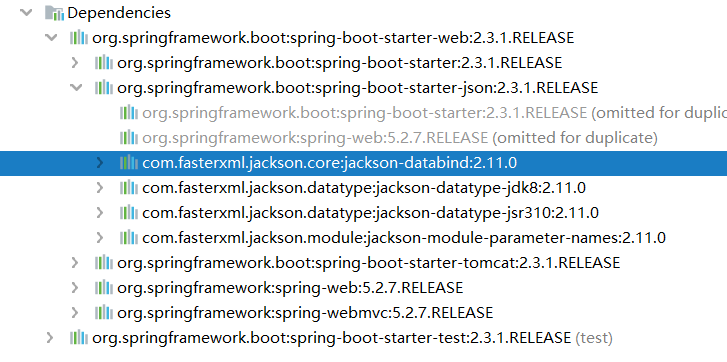Collapse the Dependencies root node

tap(26, 13)
